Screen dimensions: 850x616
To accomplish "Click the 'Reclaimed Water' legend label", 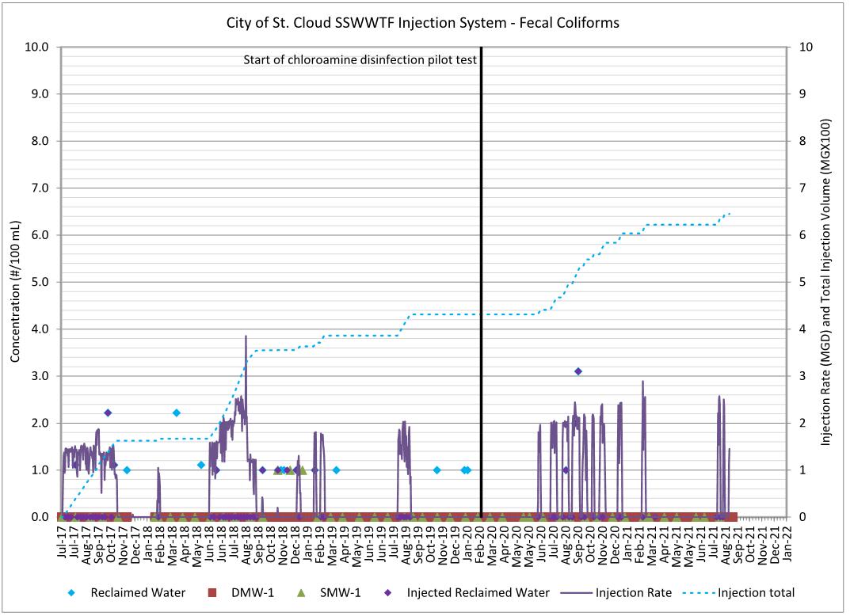I will pyautogui.click(x=138, y=593).
